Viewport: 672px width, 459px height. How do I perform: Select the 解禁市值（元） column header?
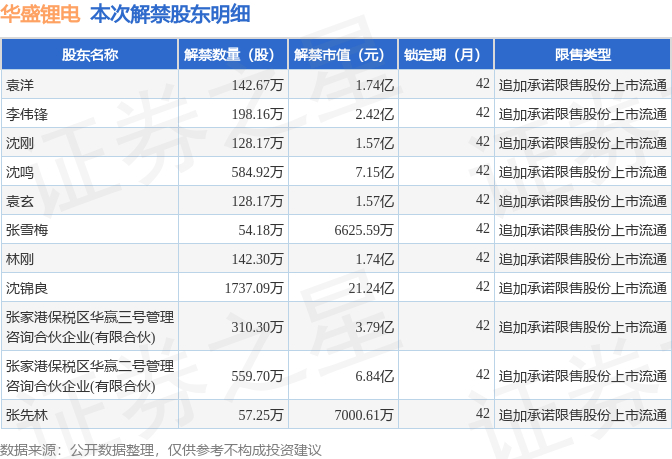(x=343, y=54)
